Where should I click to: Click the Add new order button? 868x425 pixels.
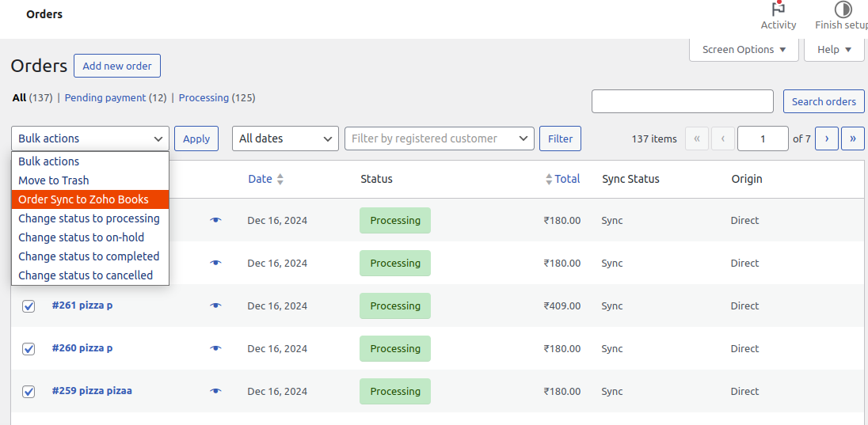click(x=117, y=66)
